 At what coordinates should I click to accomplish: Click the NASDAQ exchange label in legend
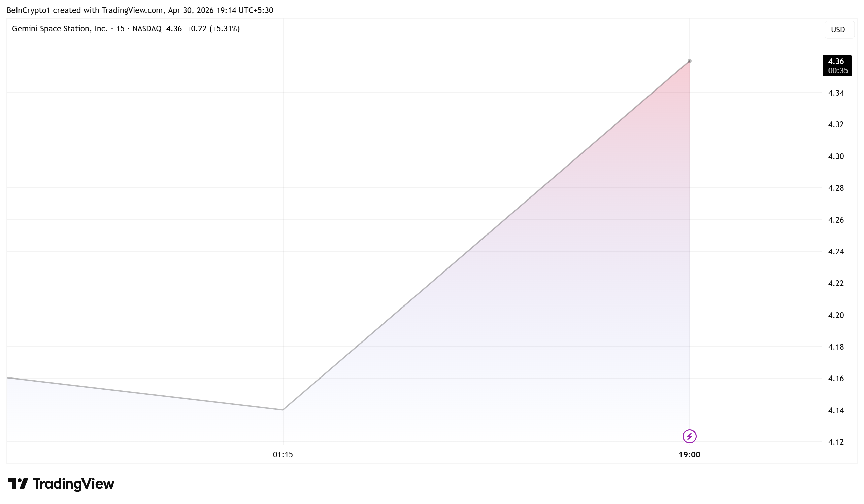point(147,29)
